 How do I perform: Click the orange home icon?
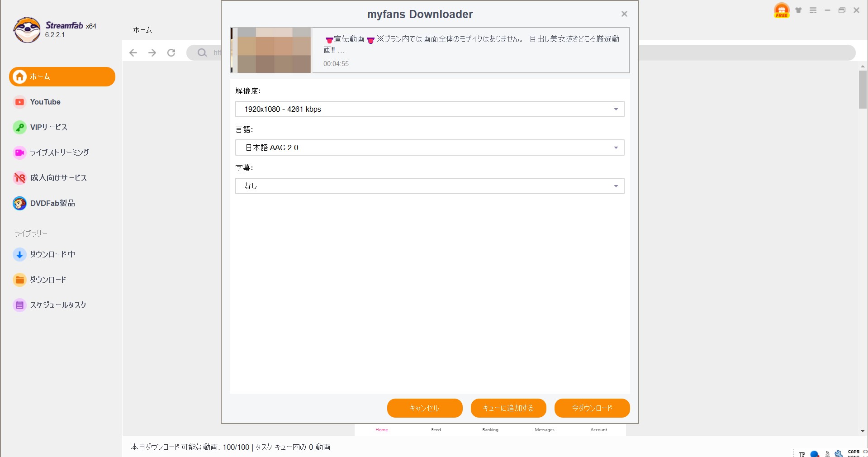[x=19, y=76]
